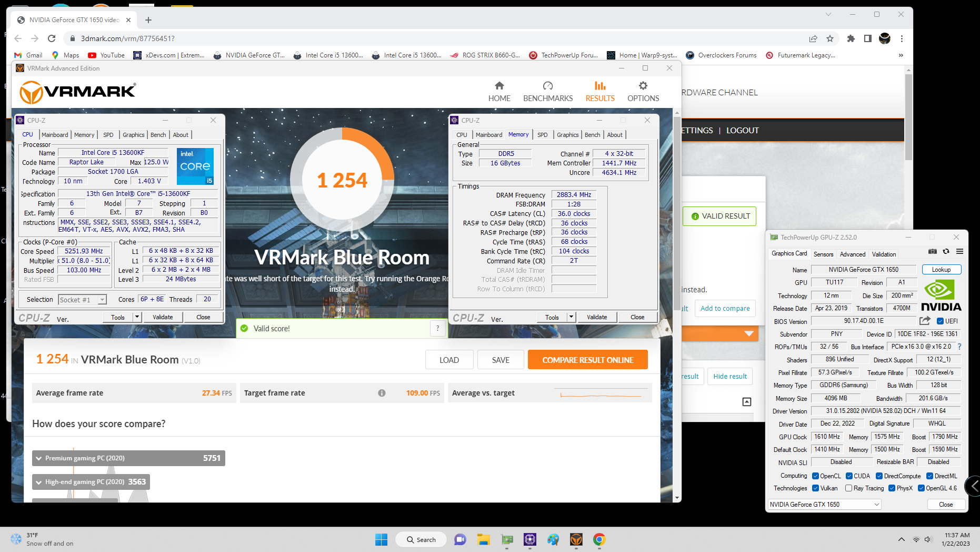The width and height of the screenshot is (980, 552).
Task: Open Validation tab in GPU-Z
Action: (x=884, y=254)
